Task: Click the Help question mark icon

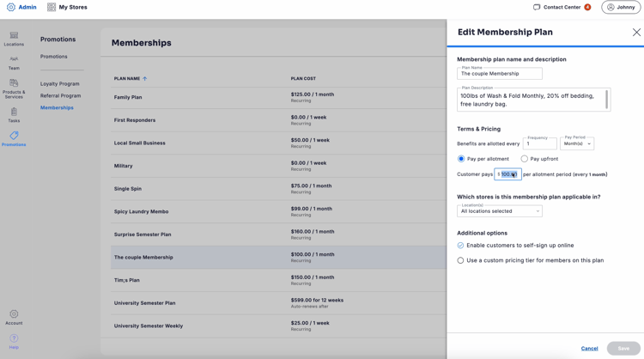Action: pos(14,339)
